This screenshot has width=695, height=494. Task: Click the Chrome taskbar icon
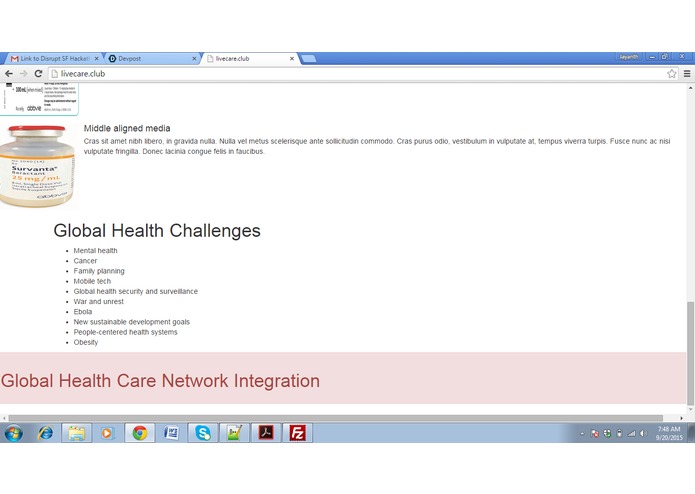click(x=140, y=433)
